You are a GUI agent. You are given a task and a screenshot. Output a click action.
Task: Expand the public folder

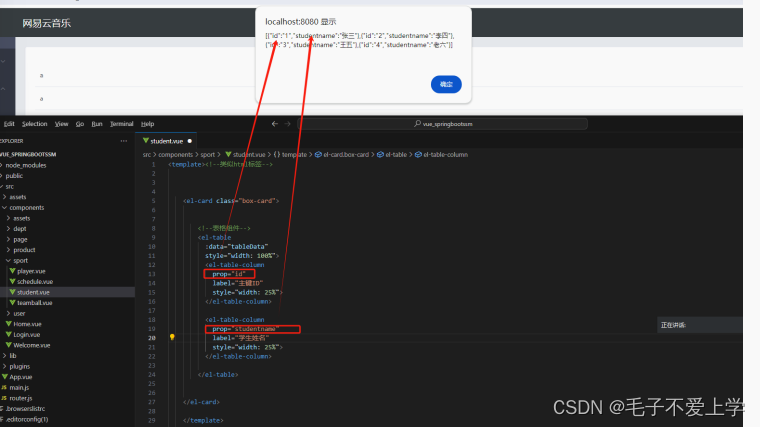[14, 176]
